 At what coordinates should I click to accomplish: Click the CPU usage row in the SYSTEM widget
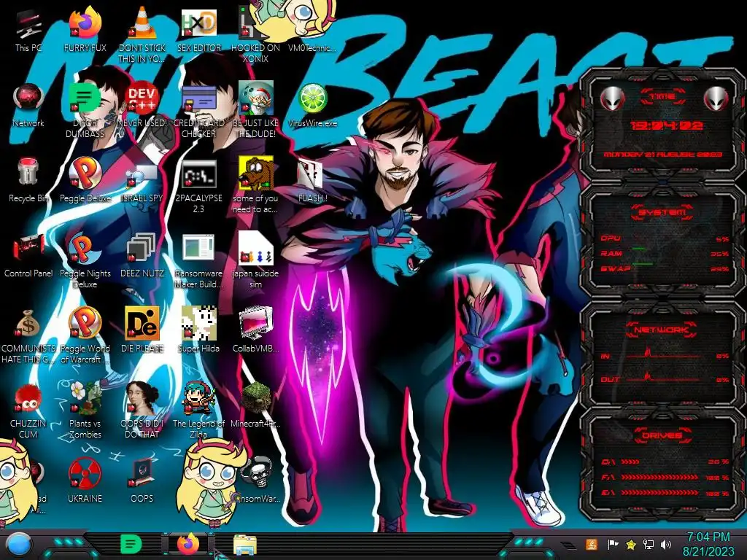coord(665,238)
